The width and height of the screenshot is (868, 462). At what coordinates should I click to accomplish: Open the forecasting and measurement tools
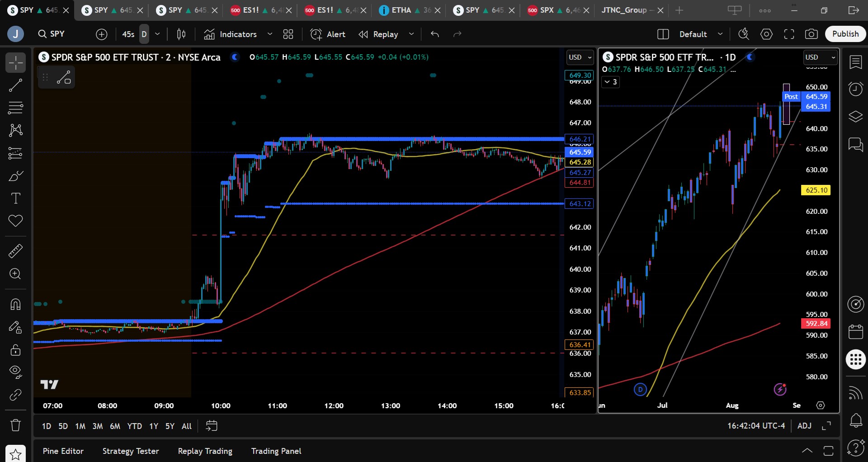[15, 153]
